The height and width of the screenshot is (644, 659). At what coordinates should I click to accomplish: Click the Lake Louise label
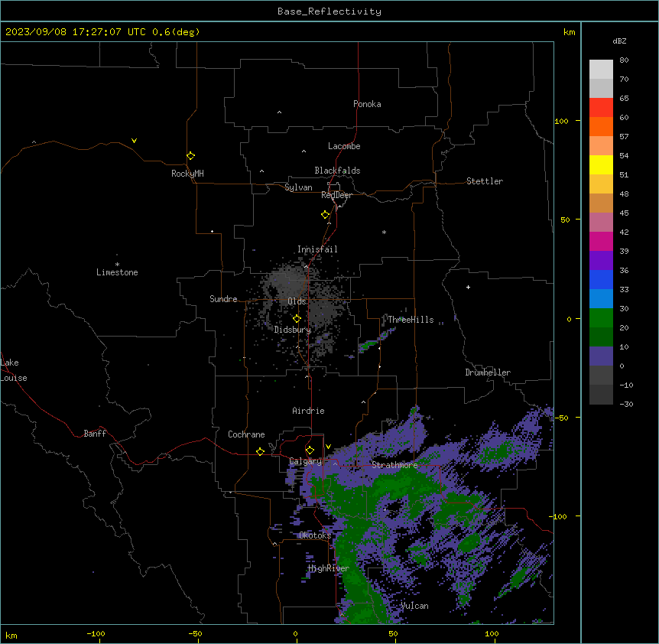pyautogui.click(x=14, y=370)
